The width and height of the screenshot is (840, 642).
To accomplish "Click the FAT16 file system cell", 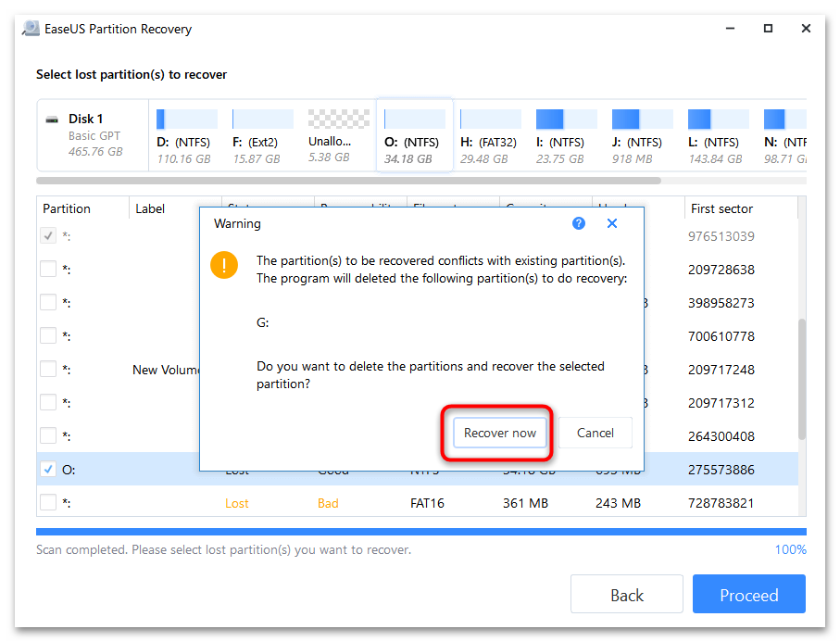I will pos(427,503).
